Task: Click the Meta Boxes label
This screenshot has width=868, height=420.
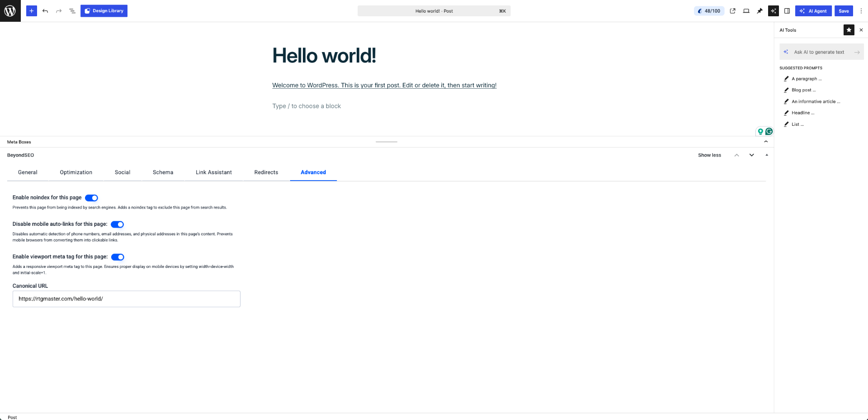Action: 19,142
